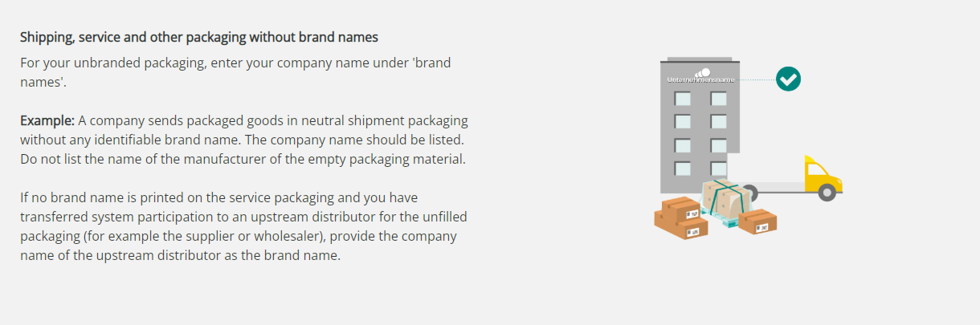Click the stacked cardboard boxes on left
The image size is (980, 325).
pos(679,217)
